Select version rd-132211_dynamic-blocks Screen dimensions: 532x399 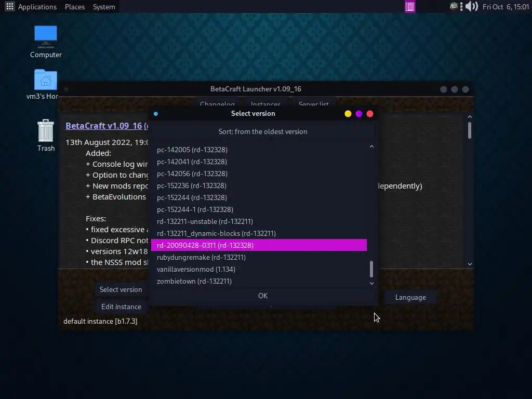(259, 233)
